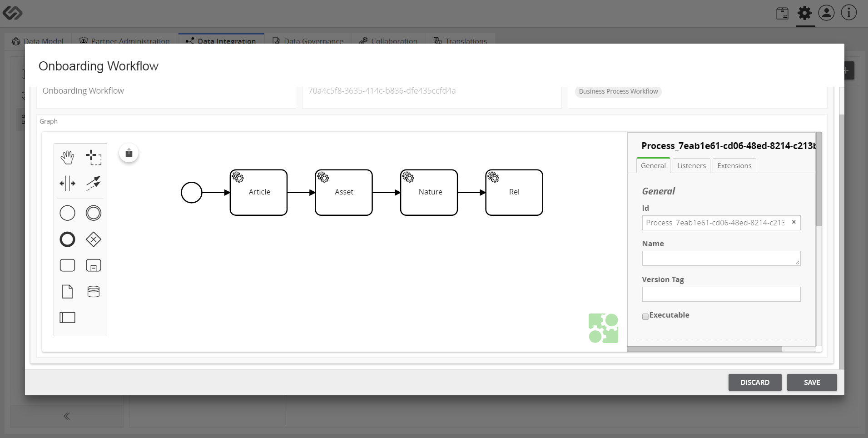868x438 pixels.
Task: Click the calendar/task icon in header
Action: [782, 13]
